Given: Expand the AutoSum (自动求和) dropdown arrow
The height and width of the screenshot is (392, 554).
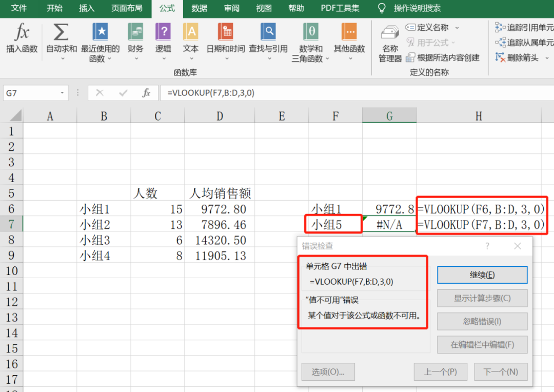Looking at the screenshot, I should click(63, 58).
